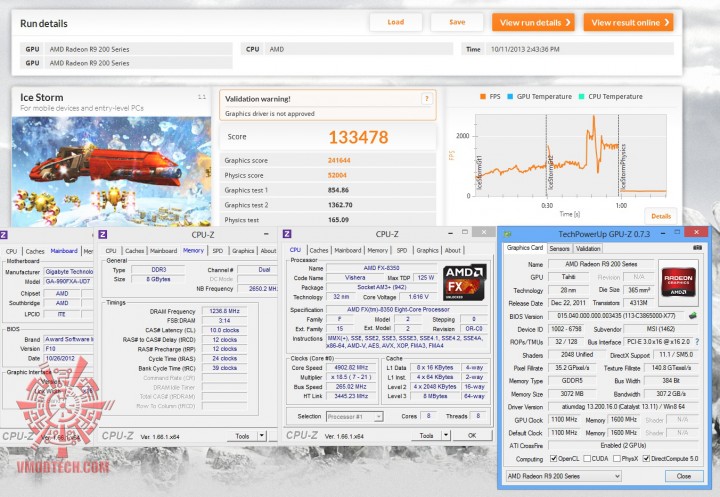The height and width of the screenshot is (497, 720).
Task: Click the Details button under the chart
Action: pos(661,216)
